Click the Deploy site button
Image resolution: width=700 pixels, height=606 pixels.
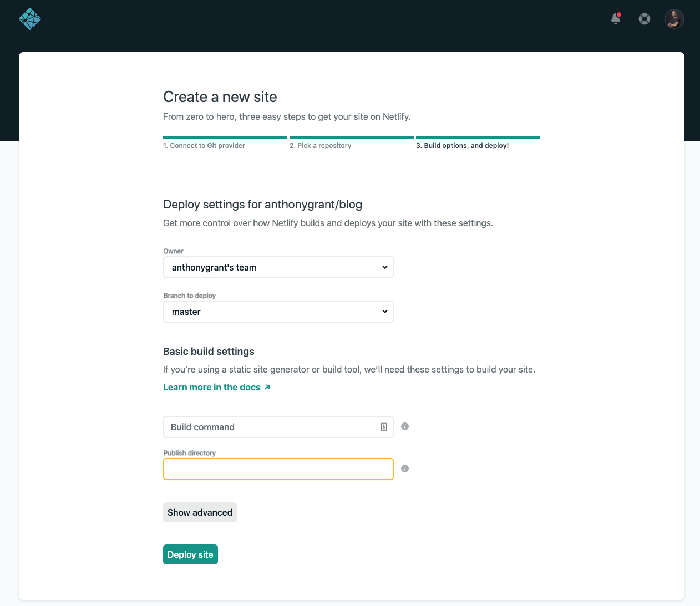[190, 554]
